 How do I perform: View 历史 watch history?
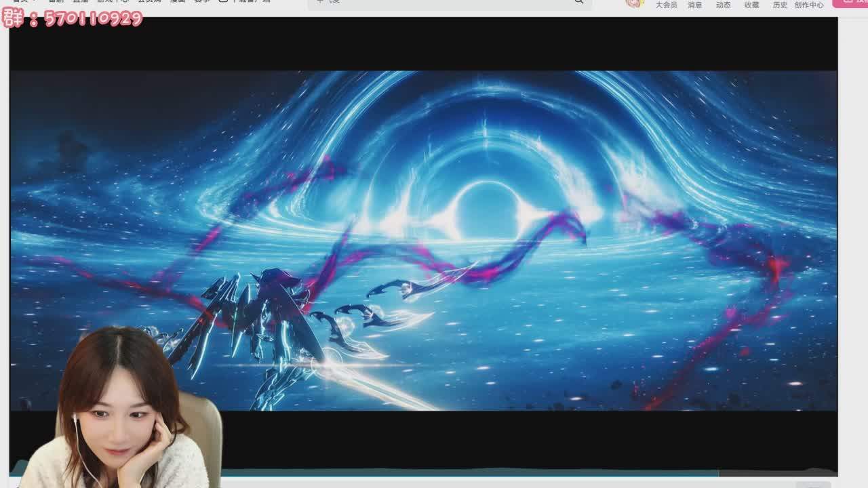(x=781, y=5)
